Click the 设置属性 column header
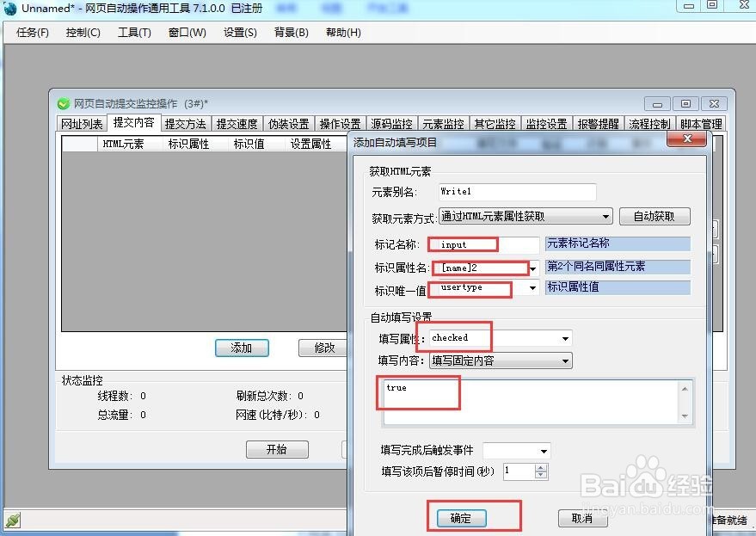The width and height of the screenshot is (756, 536). pyautogui.click(x=311, y=144)
